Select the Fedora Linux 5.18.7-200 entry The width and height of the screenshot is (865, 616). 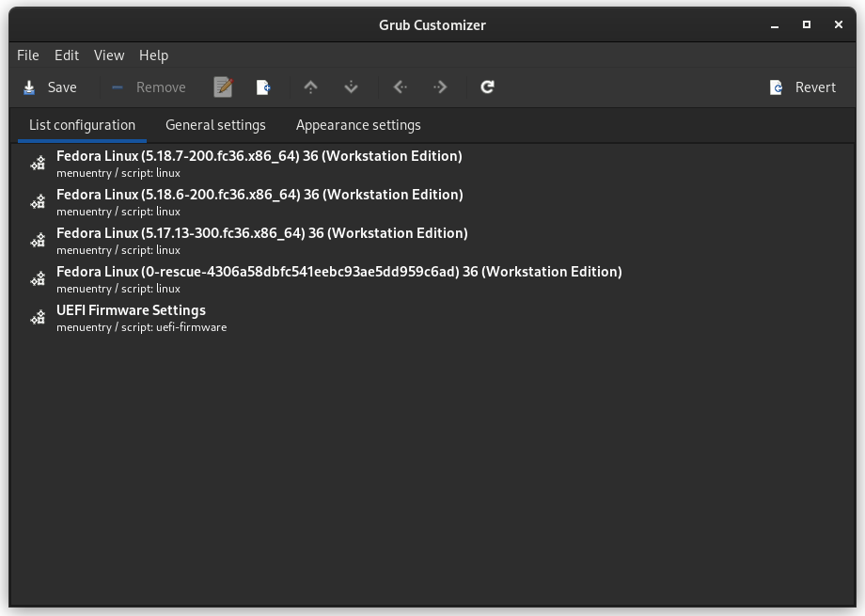[259, 163]
